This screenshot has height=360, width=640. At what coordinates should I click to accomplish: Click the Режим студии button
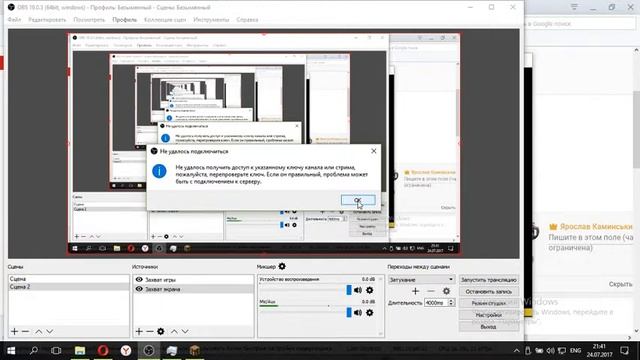click(x=489, y=303)
